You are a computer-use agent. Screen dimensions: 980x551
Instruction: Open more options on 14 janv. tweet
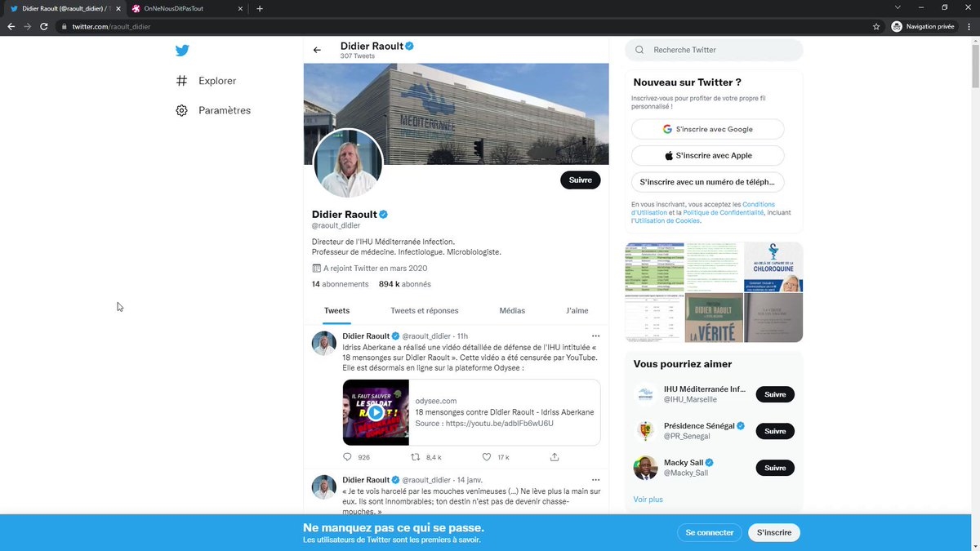point(595,480)
